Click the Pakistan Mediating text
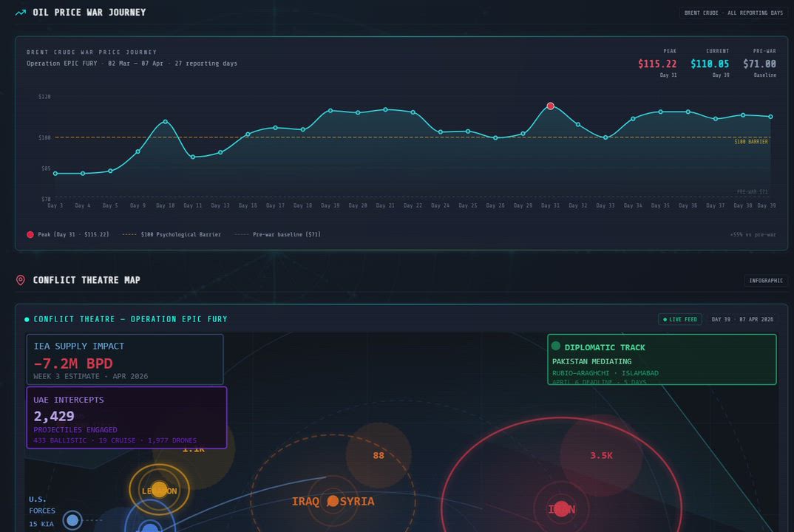Screen dimensions: 794x532 (x=592, y=361)
